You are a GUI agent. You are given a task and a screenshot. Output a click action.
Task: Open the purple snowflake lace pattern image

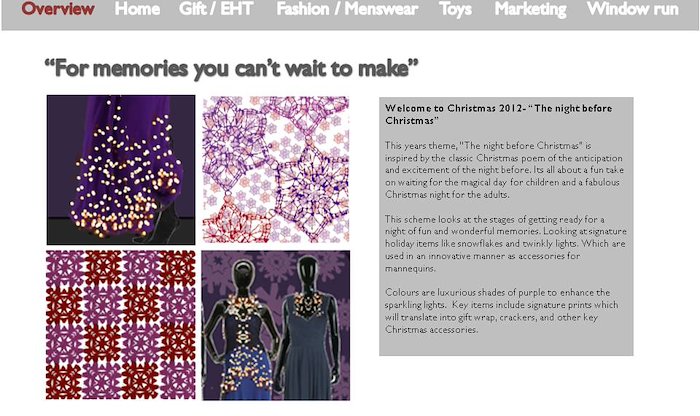pyautogui.click(x=276, y=170)
